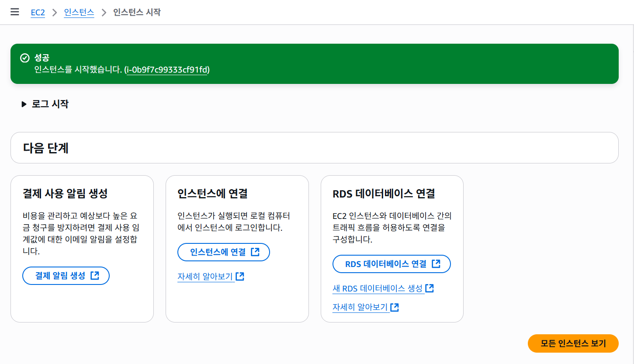Expand the 로그 시작 section
The width and height of the screenshot is (634, 364).
click(45, 104)
